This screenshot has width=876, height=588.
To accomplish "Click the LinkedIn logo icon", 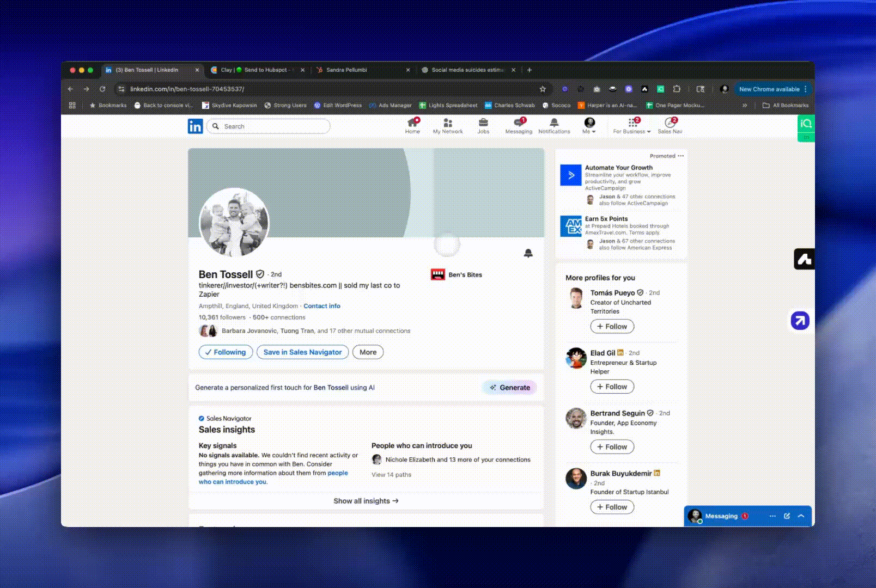I will click(195, 126).
